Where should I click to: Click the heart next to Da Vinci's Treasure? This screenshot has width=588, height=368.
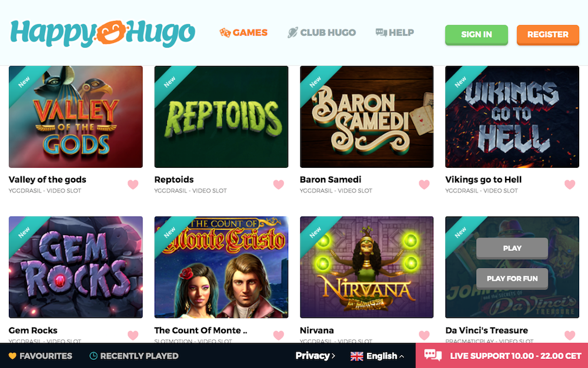pos(570,335)
